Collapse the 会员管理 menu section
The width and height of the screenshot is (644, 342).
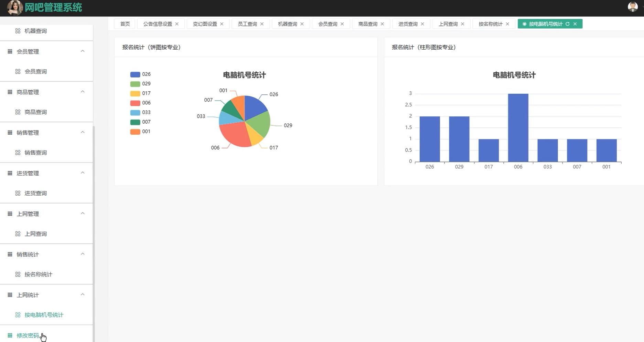click(83, 51)
